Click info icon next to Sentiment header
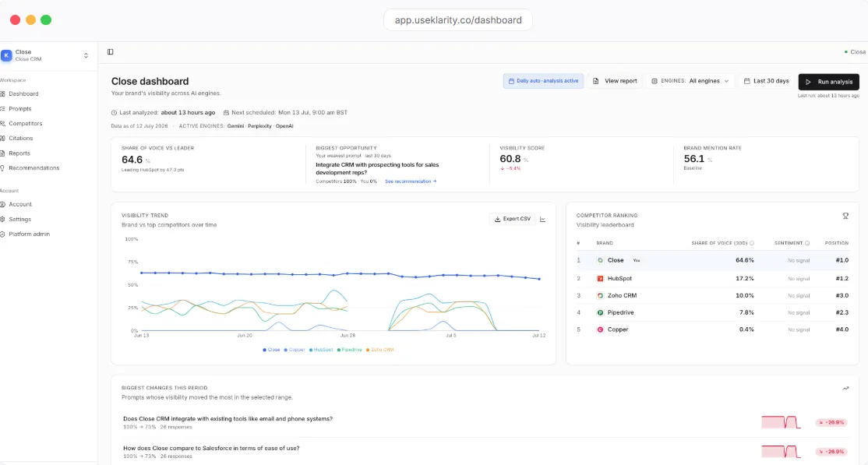The image size is (868, 465). click(x=807, y=243)
